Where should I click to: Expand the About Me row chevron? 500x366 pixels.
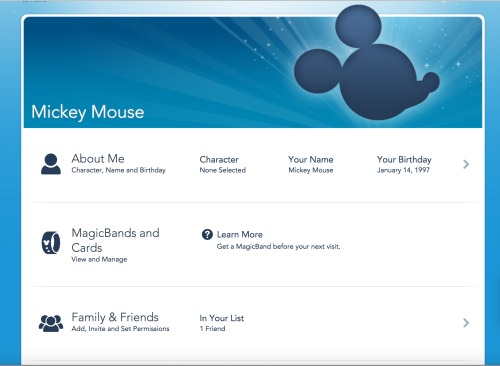click(x=466, y=164)
